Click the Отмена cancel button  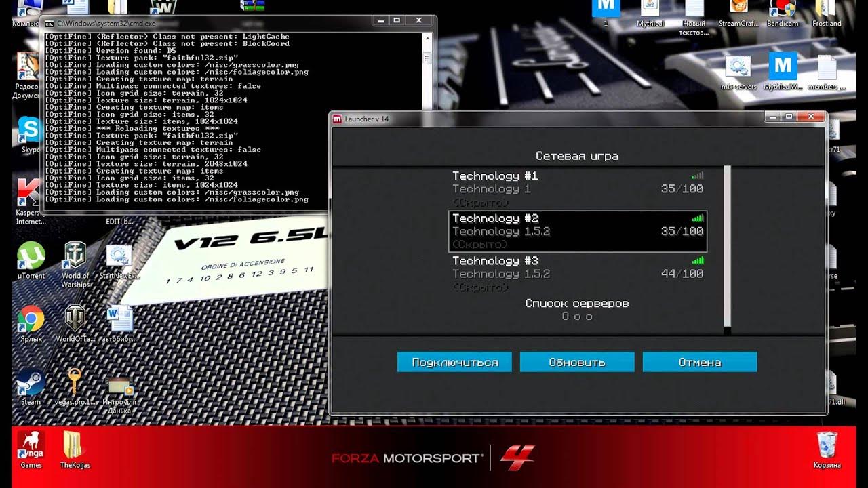coord(700,362)
